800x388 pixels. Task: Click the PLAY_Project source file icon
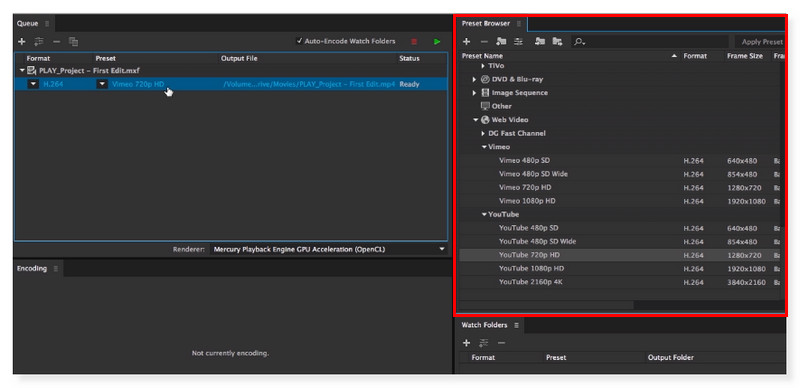(x=32, y=70)
